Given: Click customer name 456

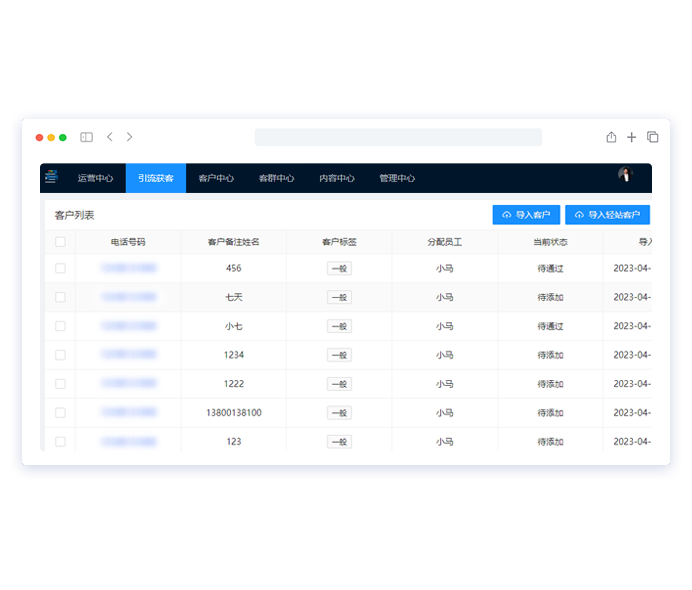Looking at the screenshot, I should [x=233, y=268].
